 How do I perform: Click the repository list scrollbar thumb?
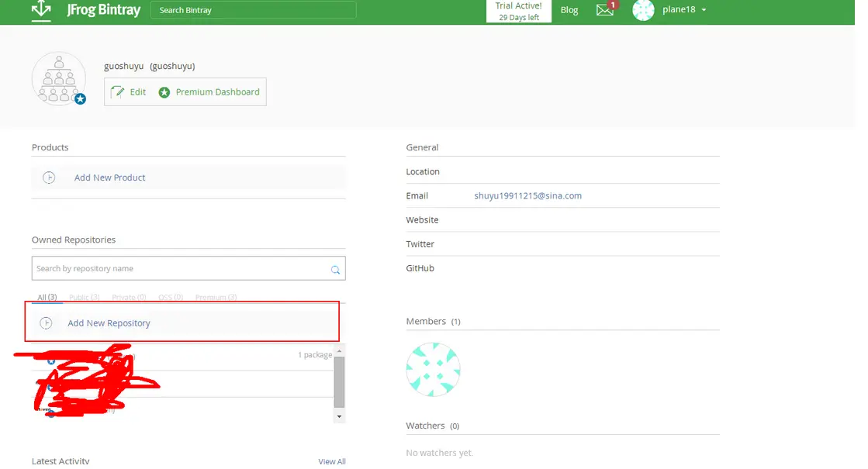[339, 382]
